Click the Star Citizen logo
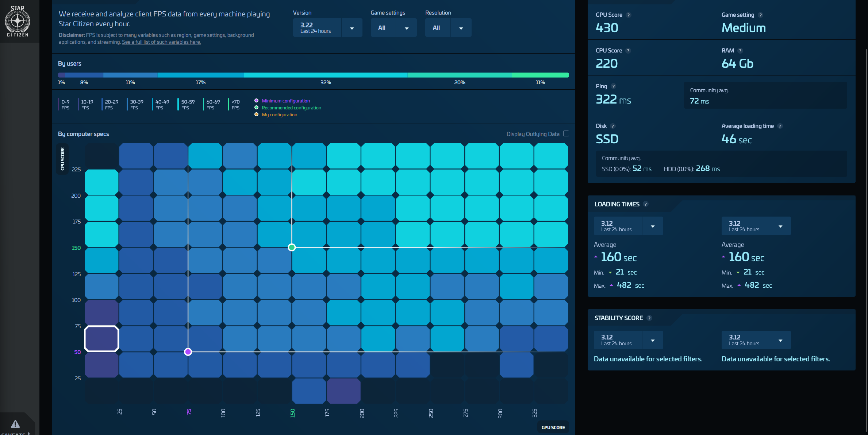Screen dimensions: 868x435 pyautogui.click(x=18, y=21)
